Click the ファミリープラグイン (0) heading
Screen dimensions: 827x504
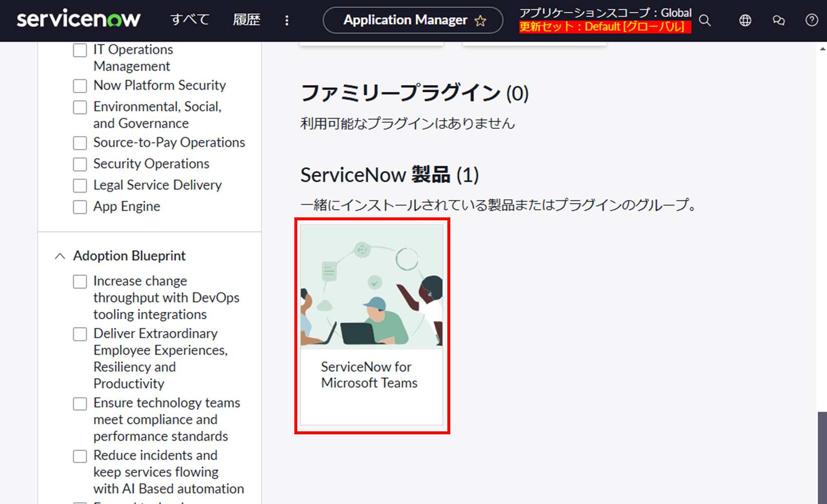click(415, 93)
